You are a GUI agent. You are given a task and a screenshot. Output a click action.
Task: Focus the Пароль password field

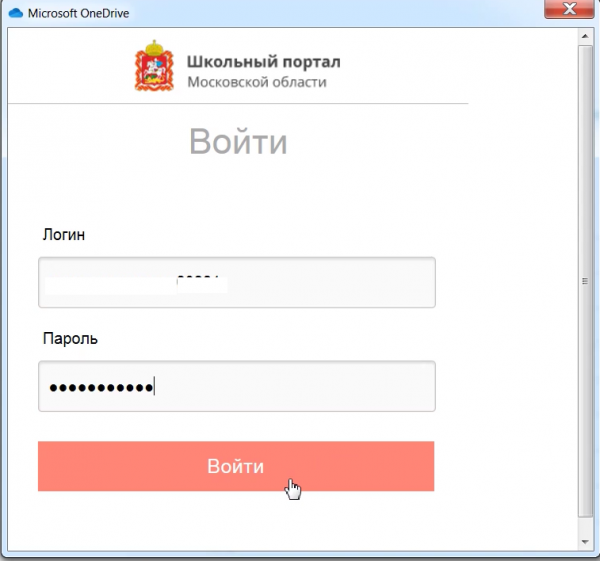(x=300, y=386)
